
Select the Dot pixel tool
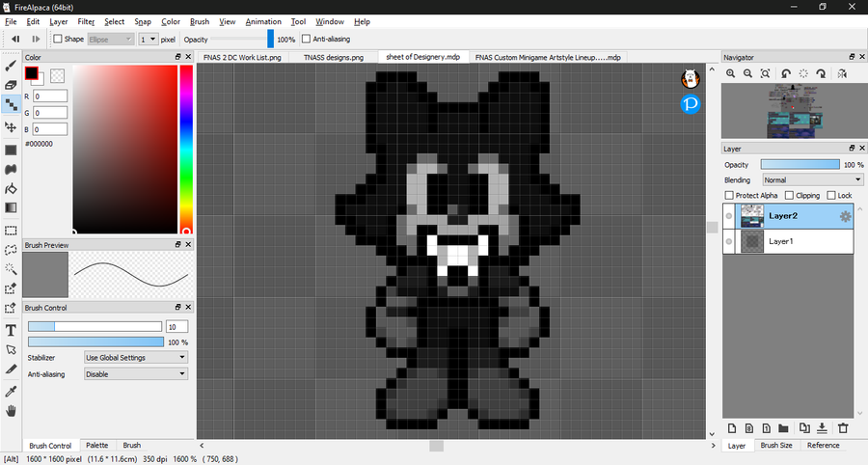pos(11,104)
